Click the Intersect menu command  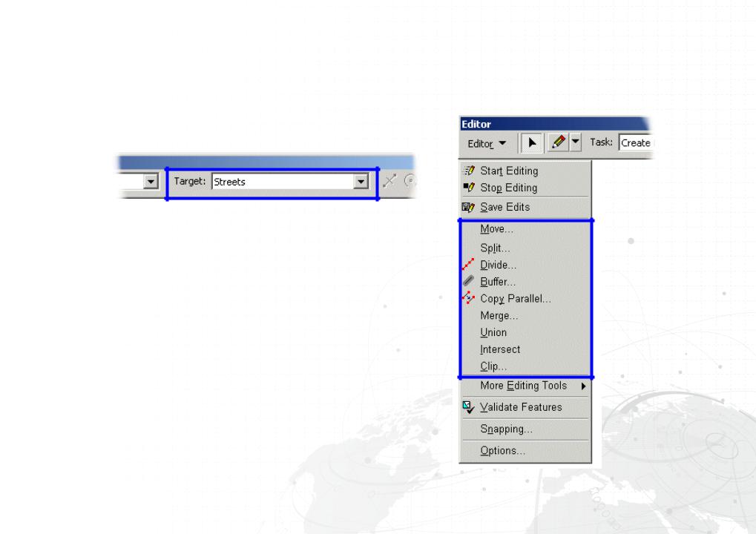[525, 349]
